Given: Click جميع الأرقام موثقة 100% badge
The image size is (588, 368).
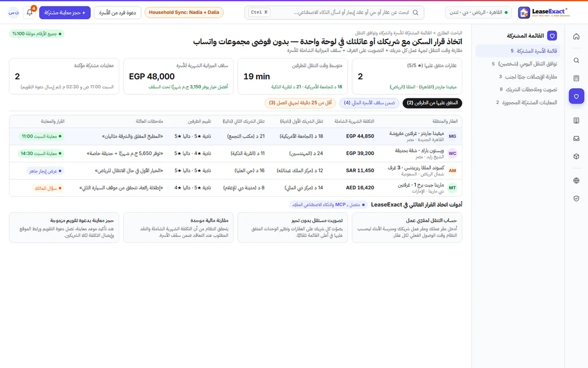Looking at the screenshot, I should tap(37, 34).
